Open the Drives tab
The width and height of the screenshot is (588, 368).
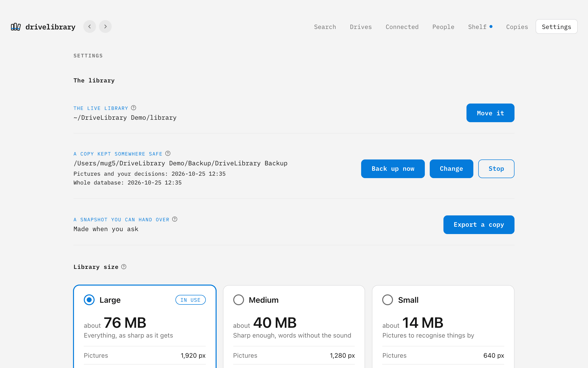[x=361, y=27]
